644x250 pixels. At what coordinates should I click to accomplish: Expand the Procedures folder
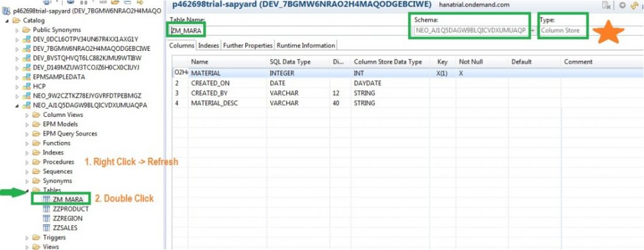27,161
